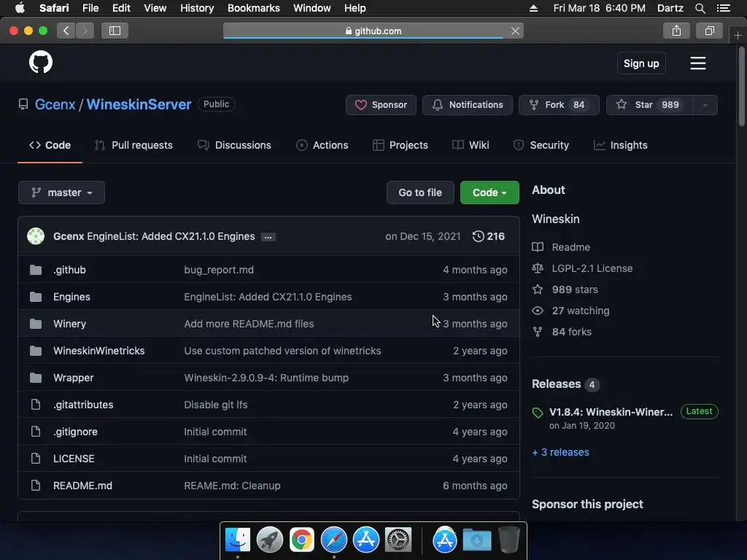747x560 pixels.
Task: Launch Google Chrome from the Dock
Action: 302,540
